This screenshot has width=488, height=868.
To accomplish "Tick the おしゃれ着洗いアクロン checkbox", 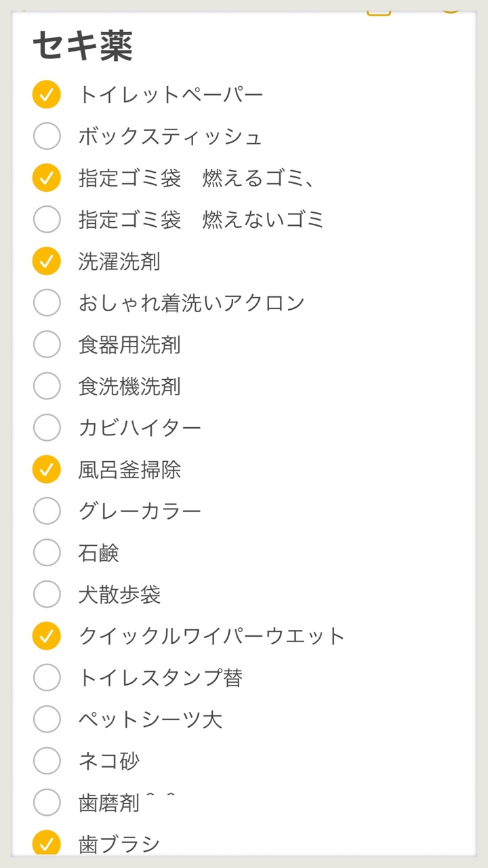I will 47,302.
